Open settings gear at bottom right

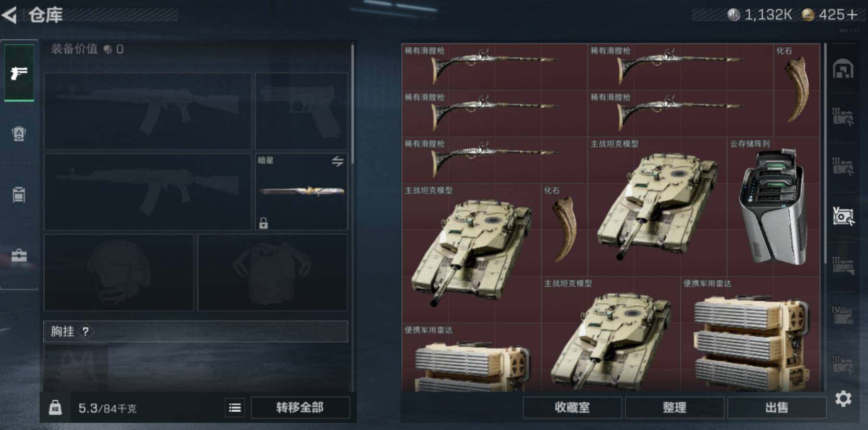tap(843, 399)
